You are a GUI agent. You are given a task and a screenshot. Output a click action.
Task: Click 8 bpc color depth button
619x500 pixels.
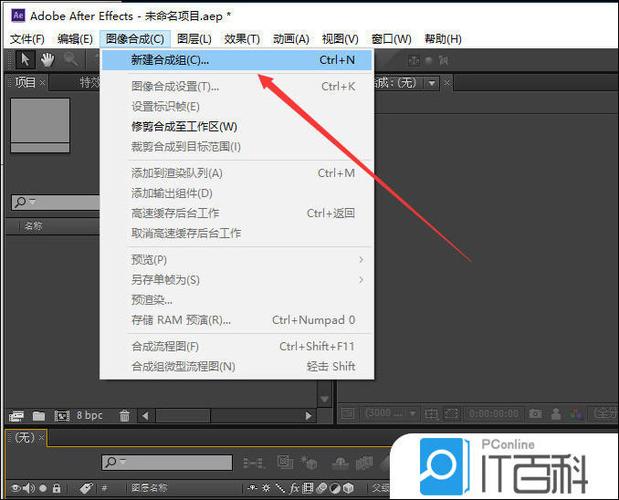click(90, 416)
